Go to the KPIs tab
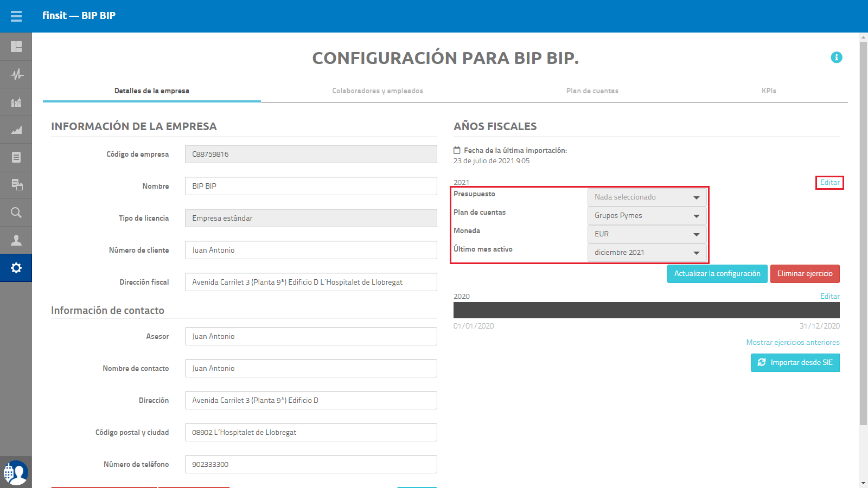Viewport: 868px width, 488px height. [769, 91]
